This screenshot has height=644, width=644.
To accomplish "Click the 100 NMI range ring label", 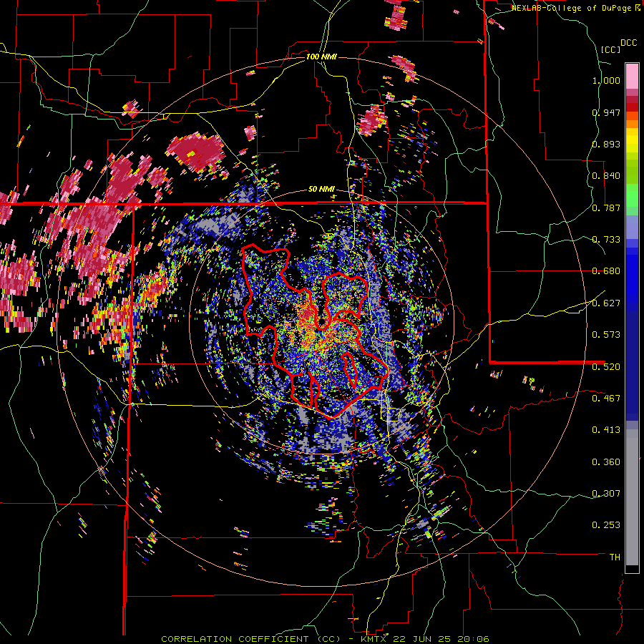I will (x=321, y=57).
